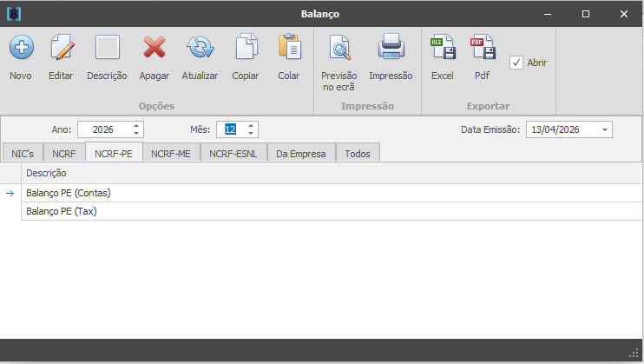Image resolution: width=644 pixels, height=364 pixels.
Task: Open Previsão no ecrã print preview
Action: coord(339,48)
